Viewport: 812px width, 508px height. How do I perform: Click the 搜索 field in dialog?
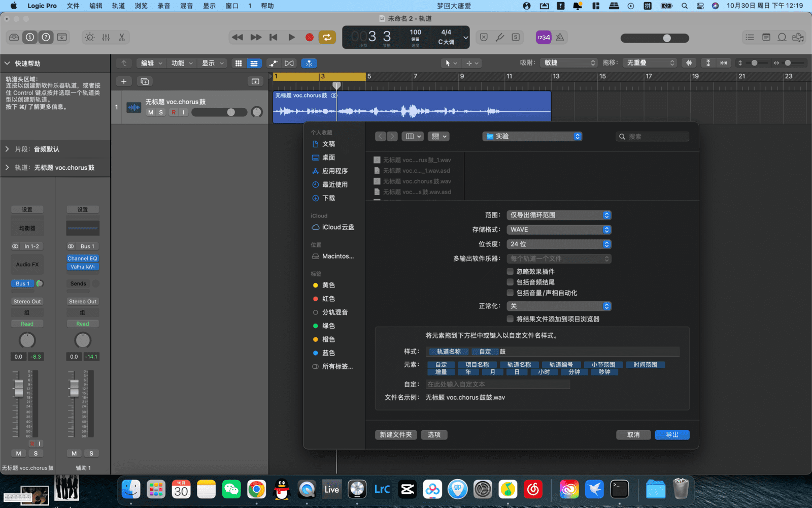(652, 136)
